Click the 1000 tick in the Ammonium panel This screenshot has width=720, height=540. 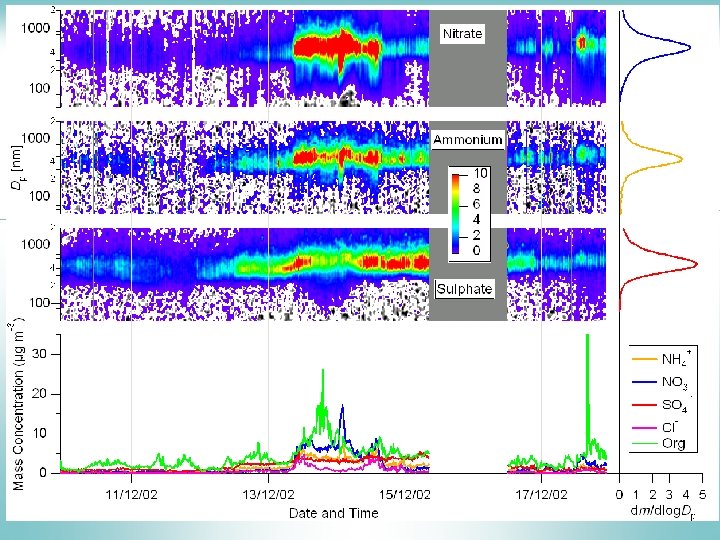click(x=35, y=138)
